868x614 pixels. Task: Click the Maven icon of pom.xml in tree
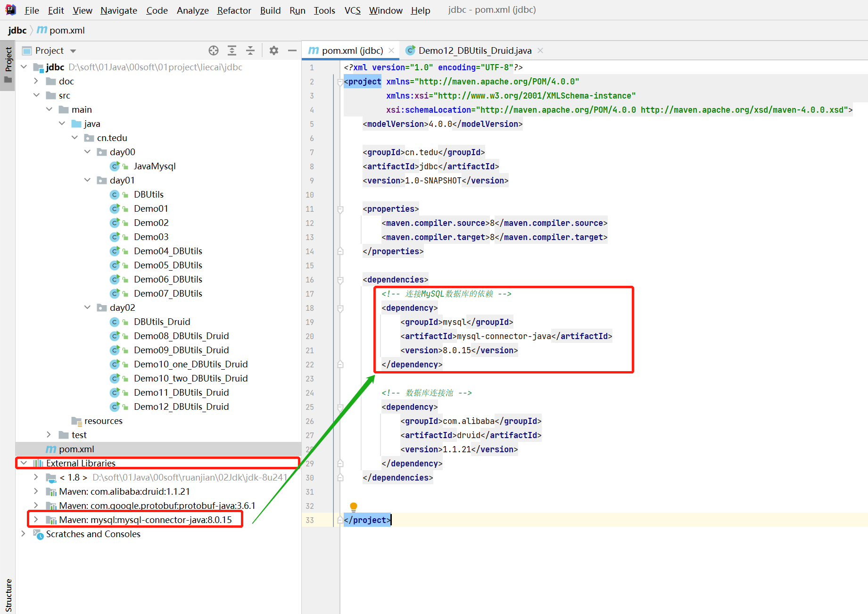51,449
